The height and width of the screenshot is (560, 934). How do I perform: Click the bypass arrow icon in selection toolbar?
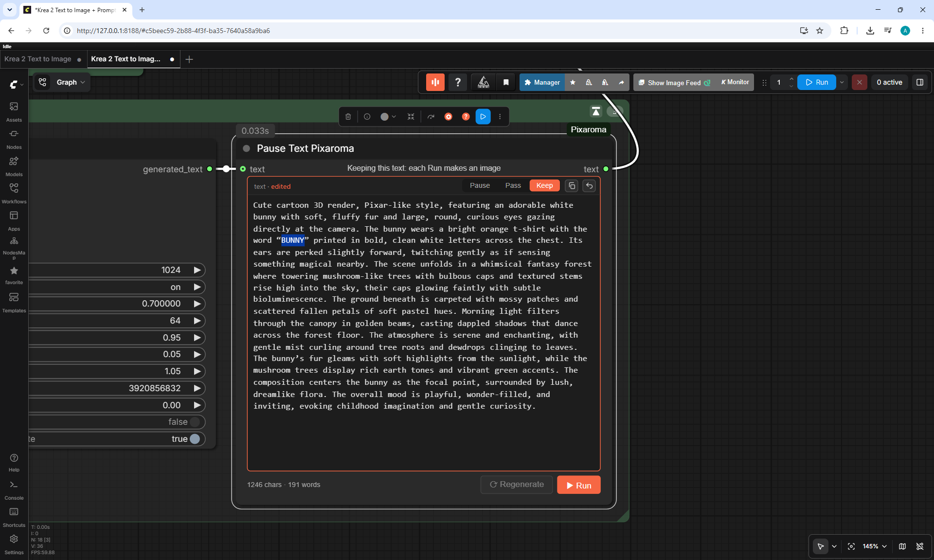click(x=431, y=116)
